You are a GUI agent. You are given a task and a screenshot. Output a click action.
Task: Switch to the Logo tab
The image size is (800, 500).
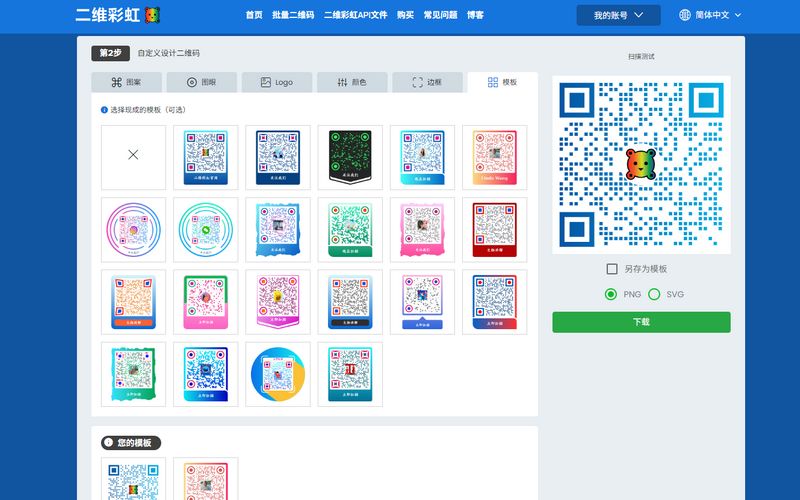tap(277, 82)
